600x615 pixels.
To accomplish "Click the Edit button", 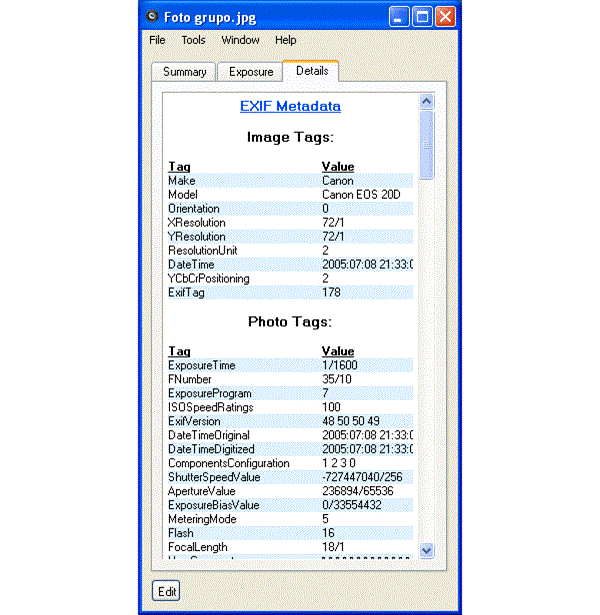I will (x=166, y=591).
